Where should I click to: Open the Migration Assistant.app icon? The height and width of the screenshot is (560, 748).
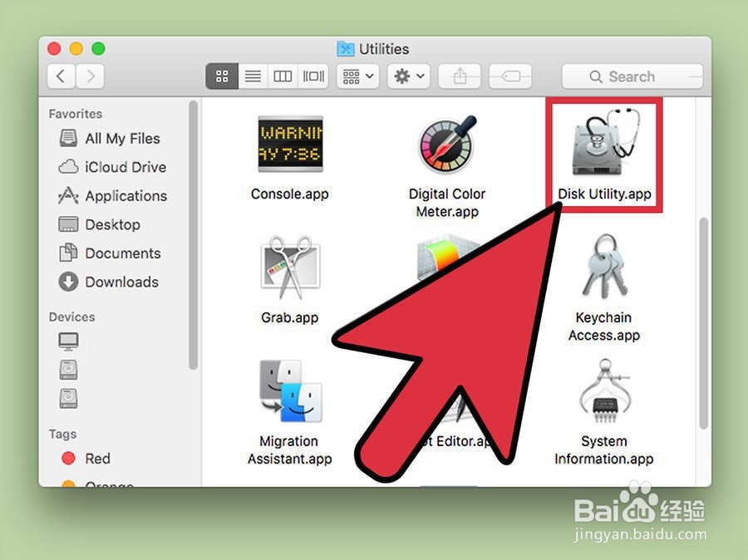[x=290, y=391]
